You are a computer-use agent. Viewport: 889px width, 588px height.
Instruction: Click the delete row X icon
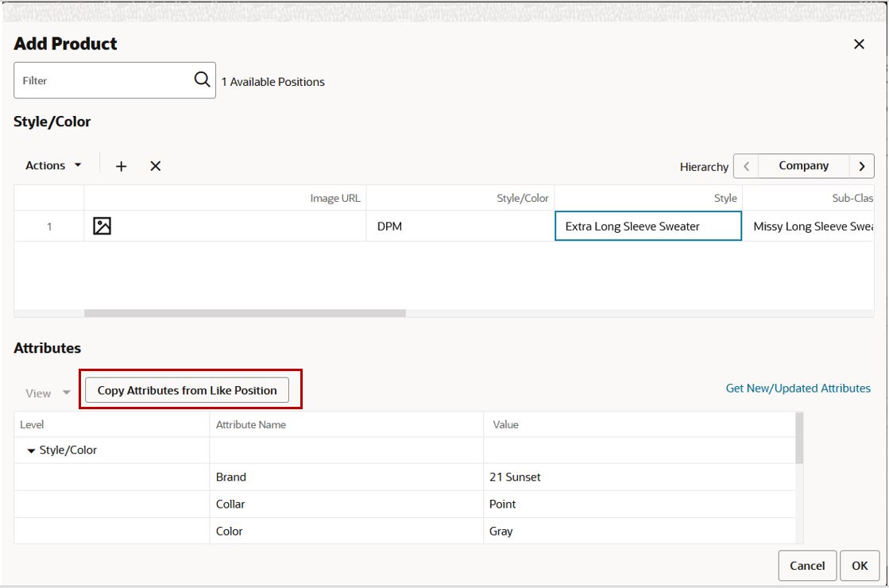tap(156, 166)
